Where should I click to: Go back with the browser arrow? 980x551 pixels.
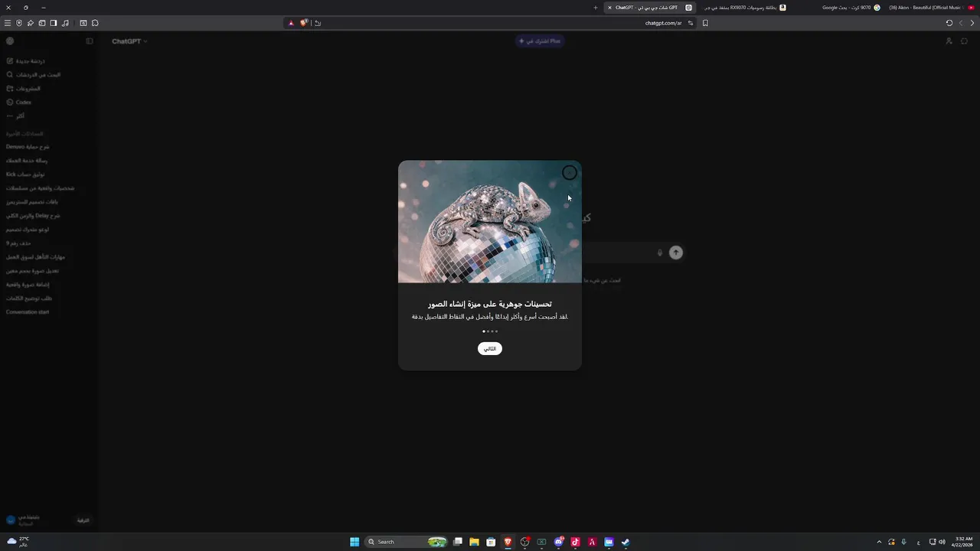[972, 23]
